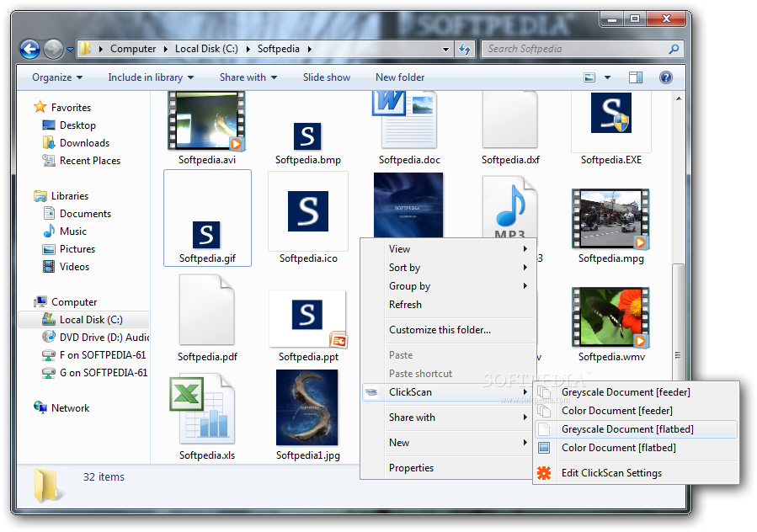Expand the Group by submenu
Viewport: 757px width, 532px height.
coord(449,286)
